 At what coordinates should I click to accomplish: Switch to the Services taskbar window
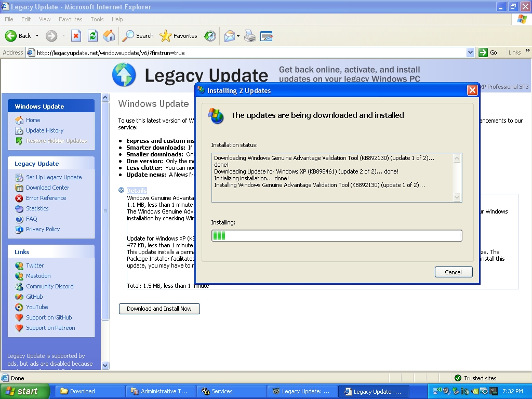click(x=231, y=392)
